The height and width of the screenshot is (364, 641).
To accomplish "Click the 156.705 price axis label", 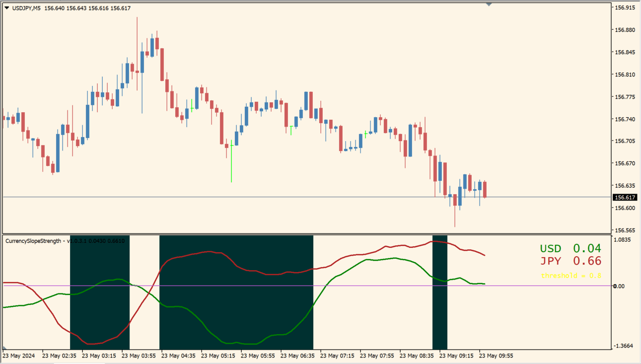I will pyautogui.click(x=625, y=141).
